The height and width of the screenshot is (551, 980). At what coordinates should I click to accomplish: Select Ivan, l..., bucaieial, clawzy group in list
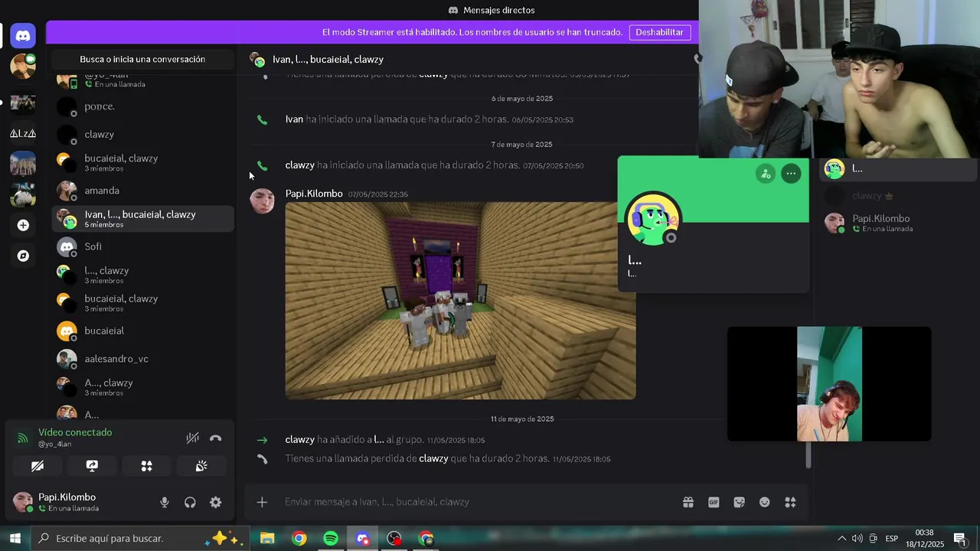142,219
